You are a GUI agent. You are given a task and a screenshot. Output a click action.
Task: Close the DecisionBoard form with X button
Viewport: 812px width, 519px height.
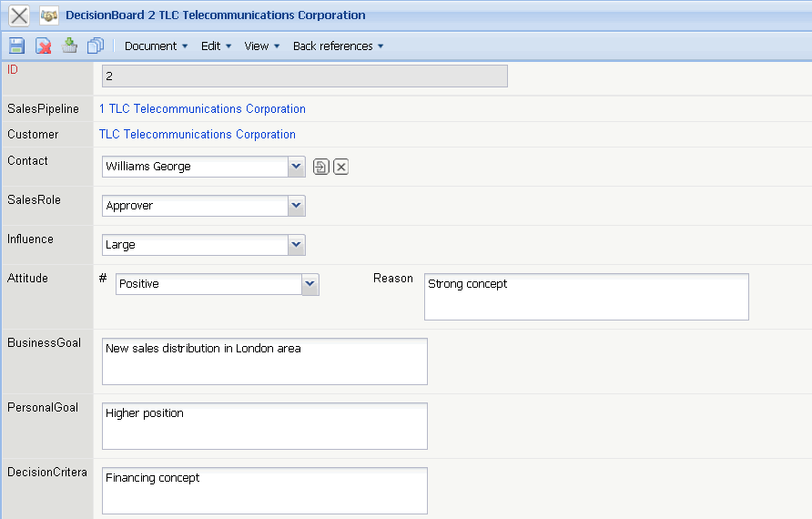(19, 15)
